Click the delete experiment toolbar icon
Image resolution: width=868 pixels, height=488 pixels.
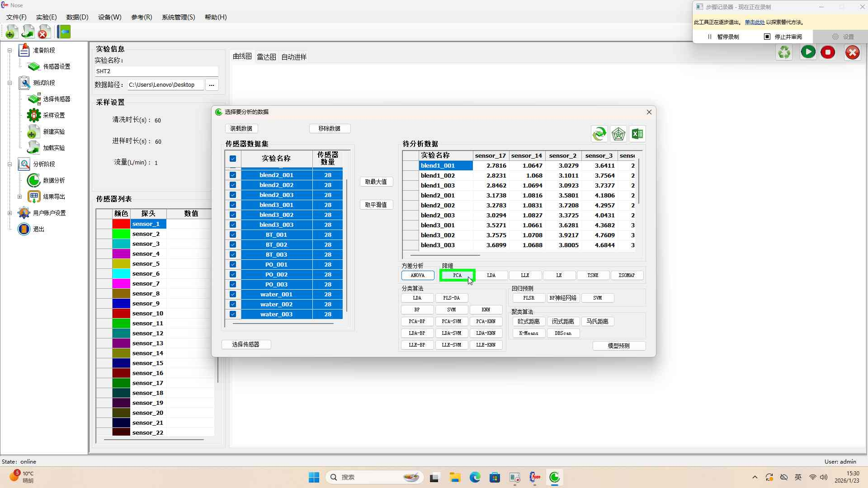coord(43,32)
